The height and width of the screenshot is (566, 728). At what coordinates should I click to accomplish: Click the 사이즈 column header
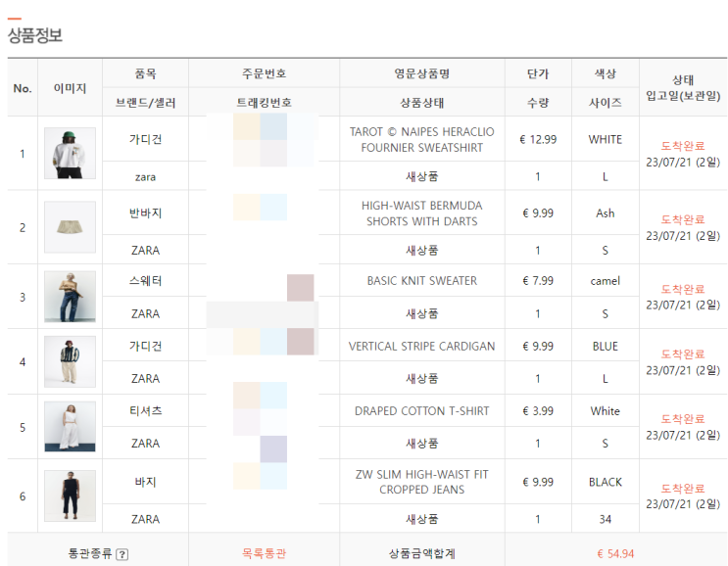tap(606, 102)
